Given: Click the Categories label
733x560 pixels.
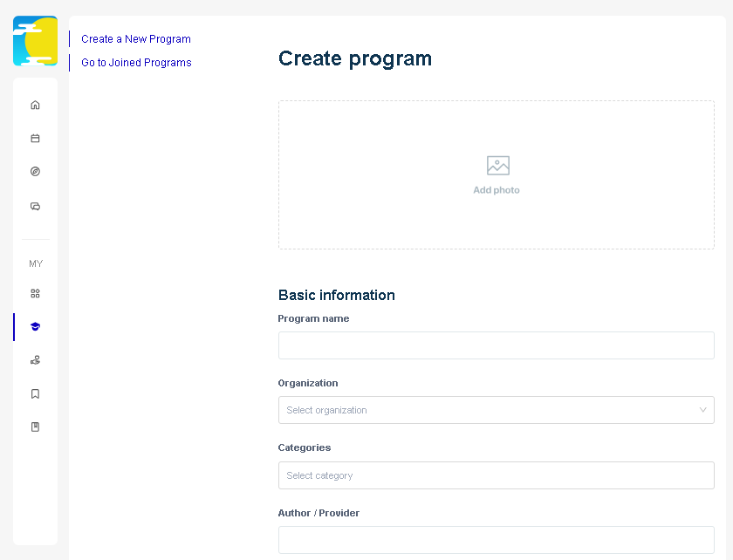Looking at the screenshot, I should [305, 447].
